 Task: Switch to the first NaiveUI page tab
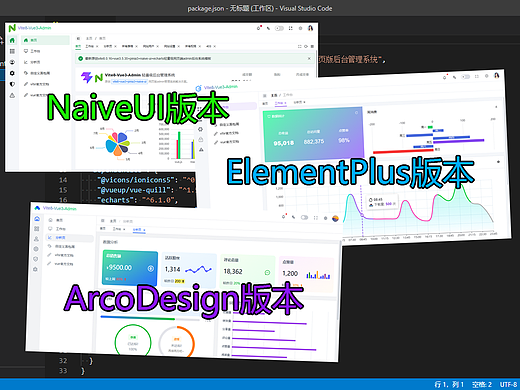pos(78,46)
